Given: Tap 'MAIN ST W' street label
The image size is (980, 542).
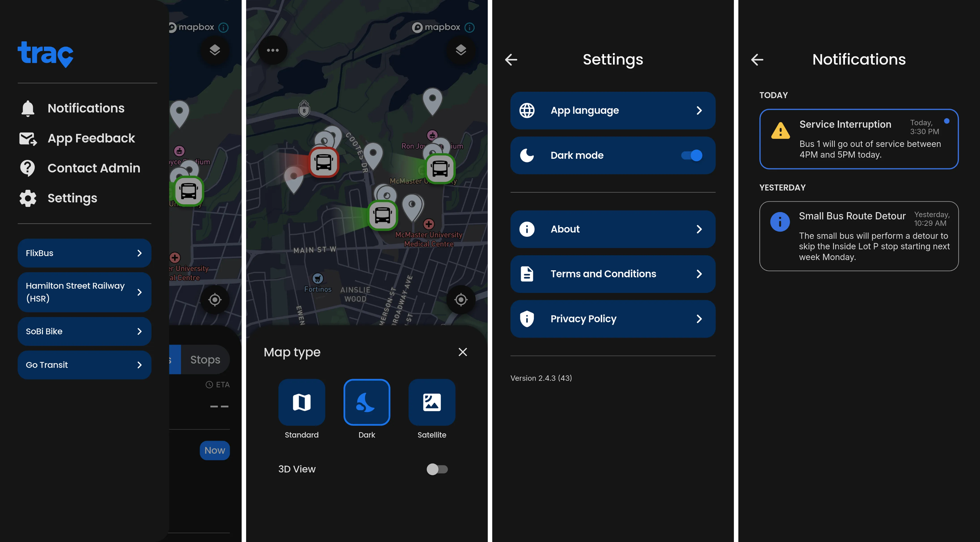Looking at the screenshot, I should pos(315,250).
